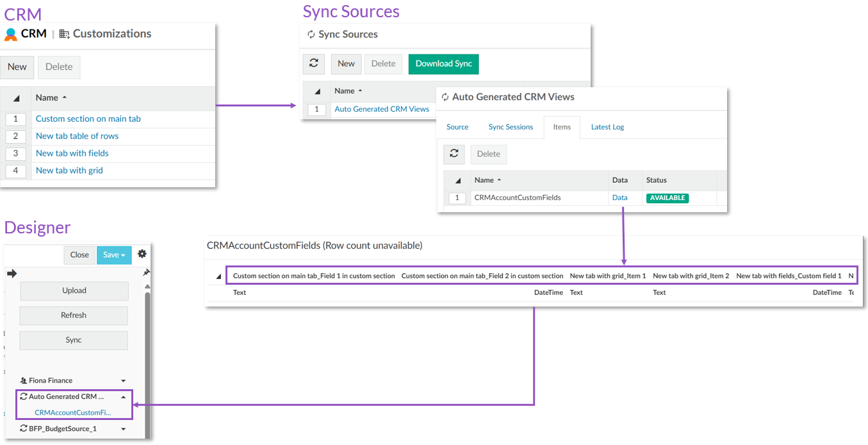Image resolution: width=868 pixels, height=445 pixels.
Task: Open the Data link for CRMAccountCustomFields
Action: click(619, 197)
